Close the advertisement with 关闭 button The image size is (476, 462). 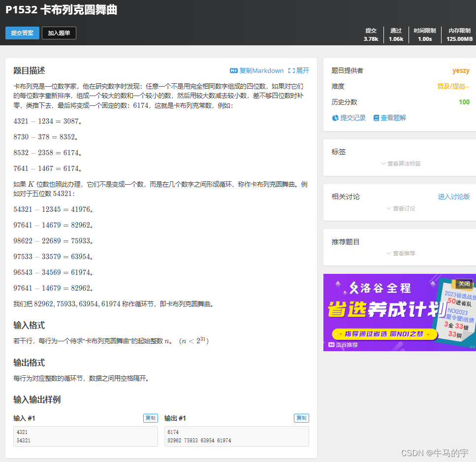click(464, 284)
